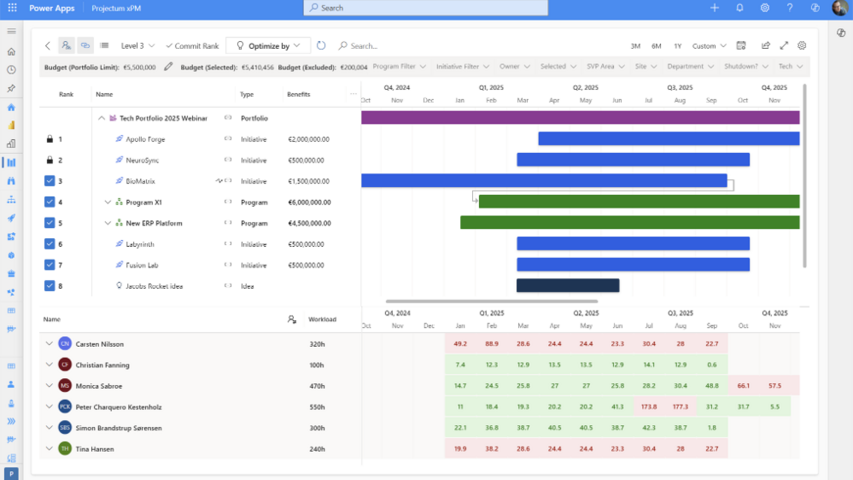Image resolution: width=853 pixels, height=480 pixels.
Task: Open the settings gear in Gantt toolbar
Action: pos(802,46)
